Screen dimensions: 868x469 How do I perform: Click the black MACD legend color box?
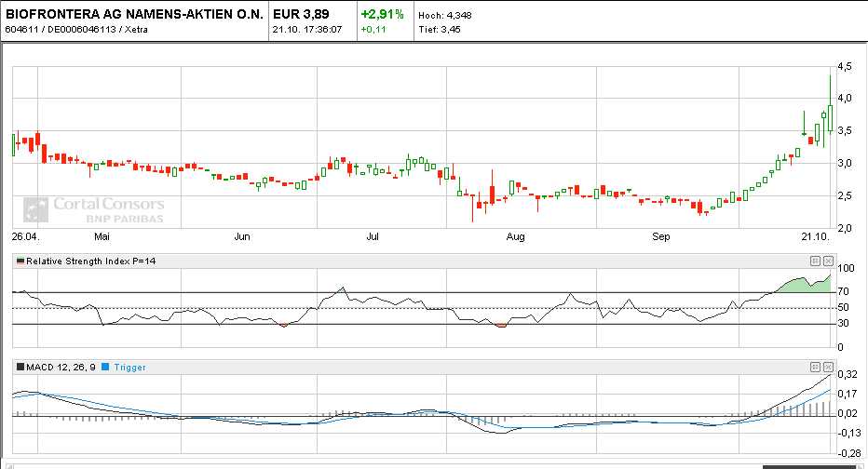(20, 368)
